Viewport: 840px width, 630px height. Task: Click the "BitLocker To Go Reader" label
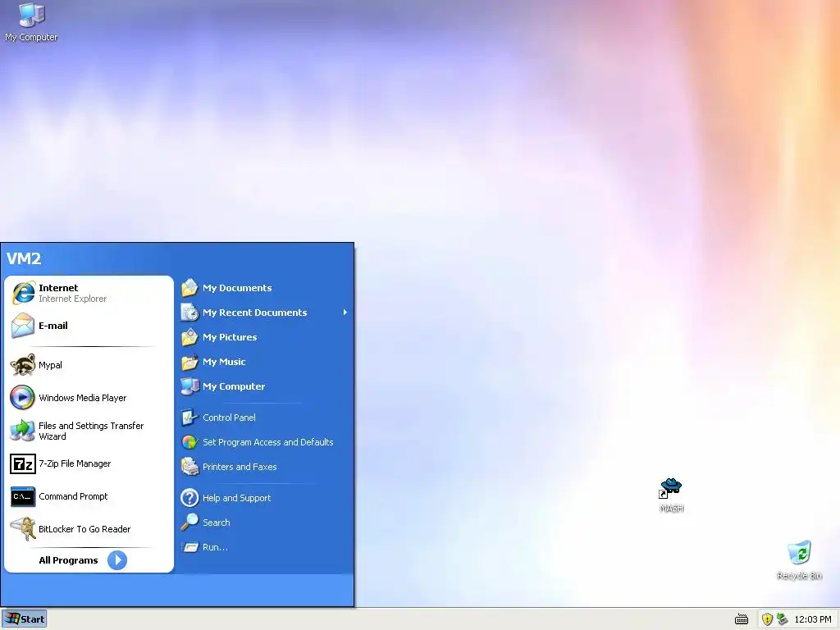(x=84, y=529)
